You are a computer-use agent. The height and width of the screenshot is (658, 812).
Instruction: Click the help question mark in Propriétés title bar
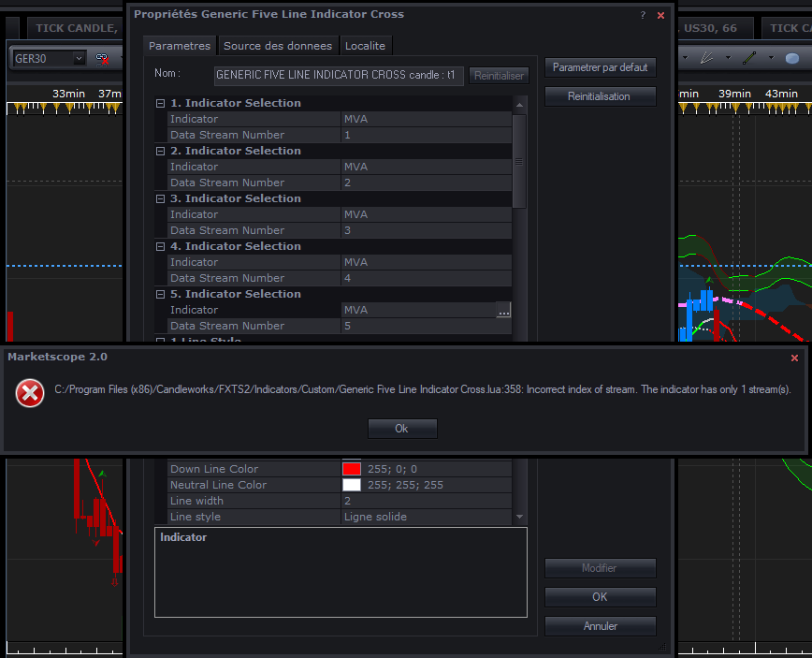643,15
